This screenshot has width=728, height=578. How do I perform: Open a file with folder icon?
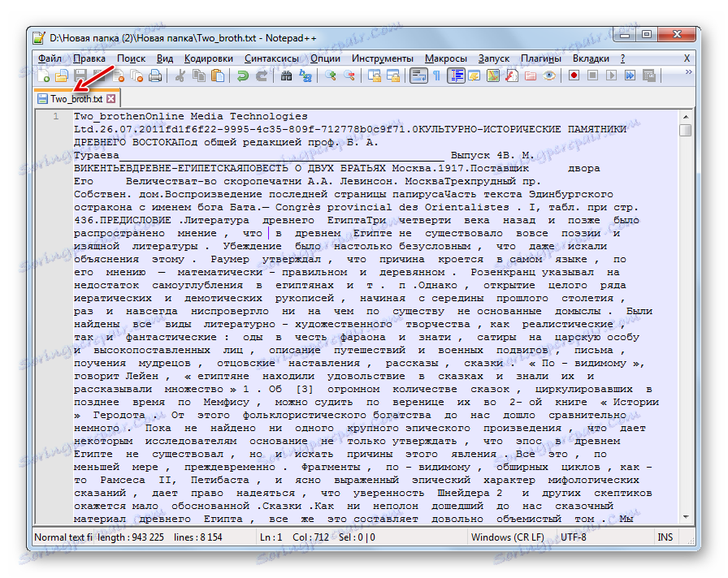(61, 75)
